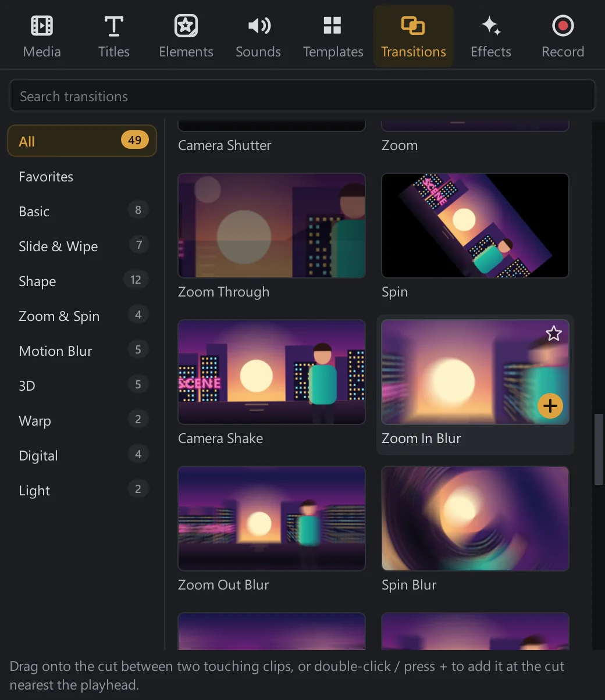Select the 3D category
This screenshot has width=605, height=700.
pos(82,386)
